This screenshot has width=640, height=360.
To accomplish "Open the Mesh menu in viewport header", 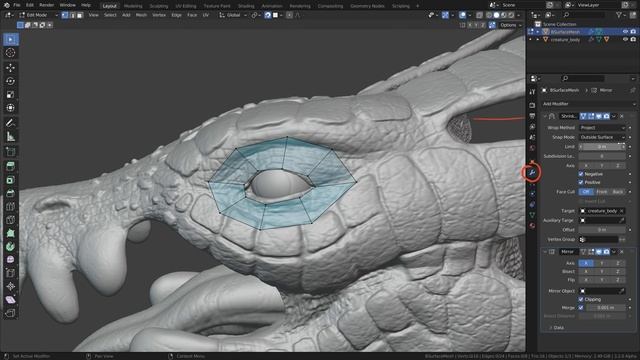I will 141,15.
